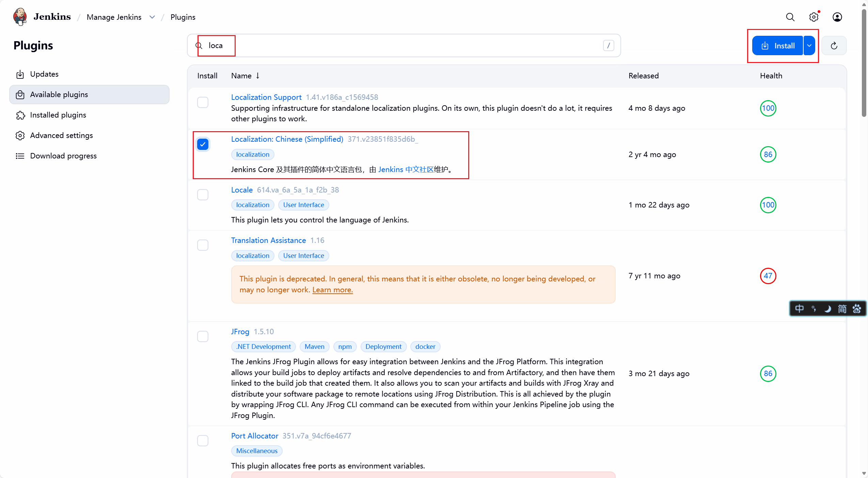Enable the Locale plugin checkbox

pyautogui.click(x=203, y=195)
